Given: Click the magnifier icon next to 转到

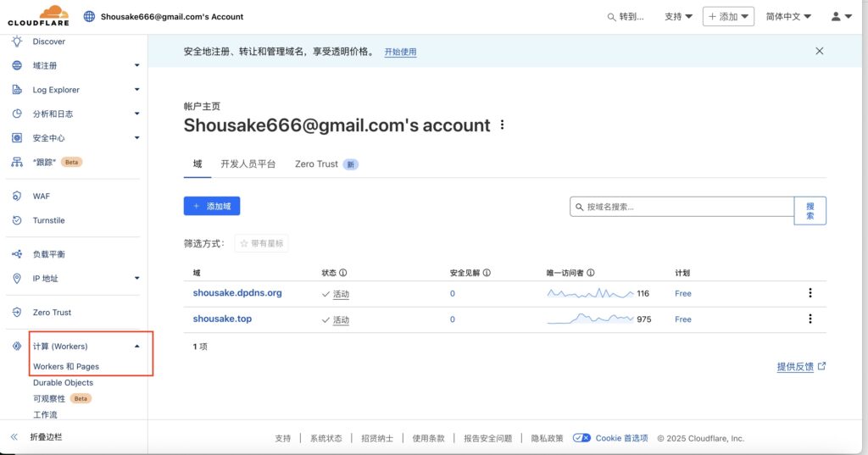Looking at the screenshot, I should tap(611, 17).
